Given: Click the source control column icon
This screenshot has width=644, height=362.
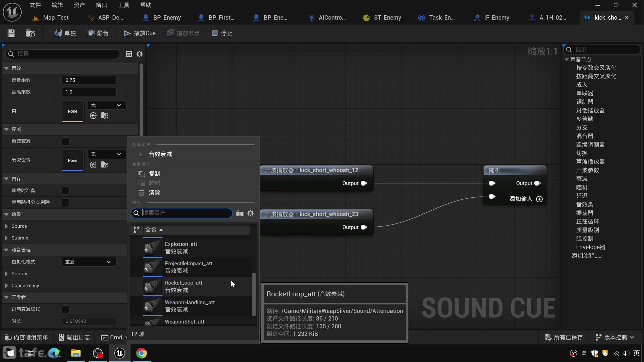Looking at the screenshot, I should (137, 230).
